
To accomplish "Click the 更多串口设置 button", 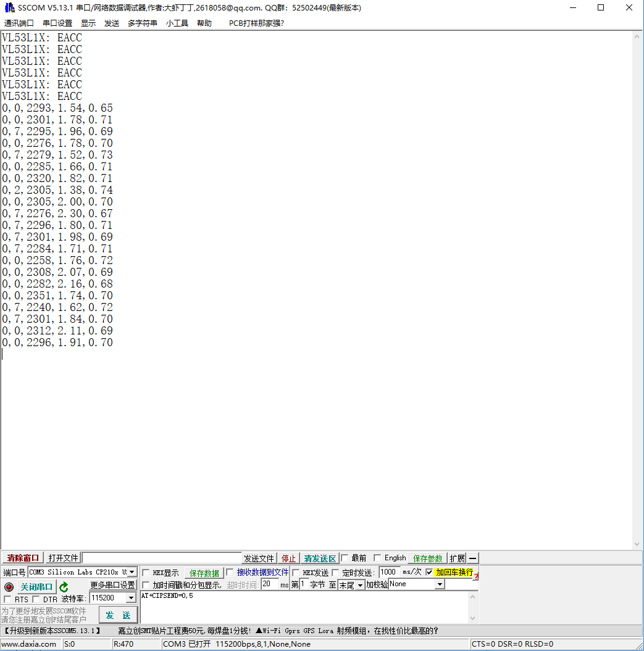I will (x=113, y=585).
